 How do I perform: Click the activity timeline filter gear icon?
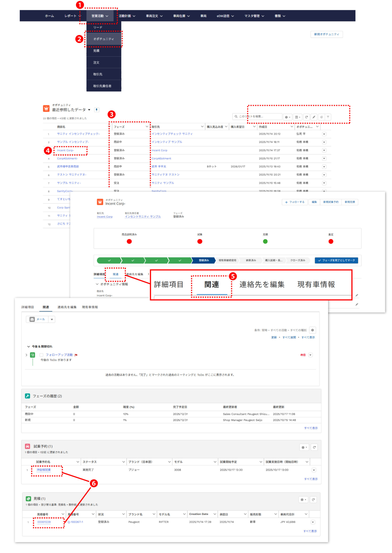click(312, 330)
